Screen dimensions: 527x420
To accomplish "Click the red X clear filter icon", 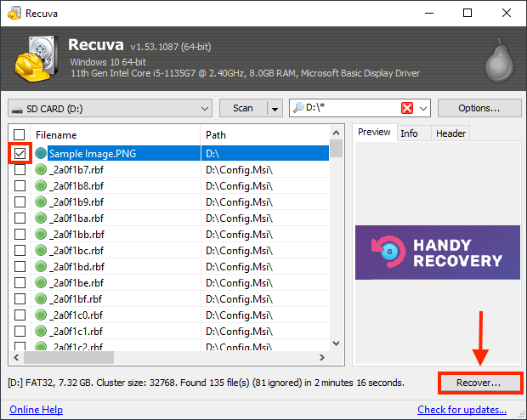I will (407, 108).
